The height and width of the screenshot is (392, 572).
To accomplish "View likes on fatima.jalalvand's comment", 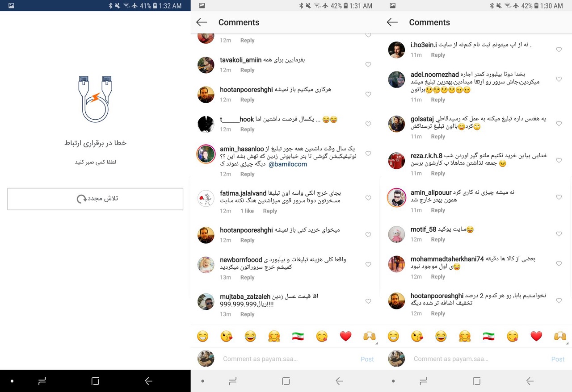I will (247, 211).
